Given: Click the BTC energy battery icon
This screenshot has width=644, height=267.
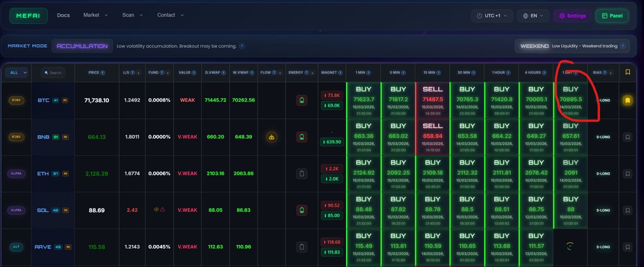Looking at the screenshot, I should click(x=302, y=100).
